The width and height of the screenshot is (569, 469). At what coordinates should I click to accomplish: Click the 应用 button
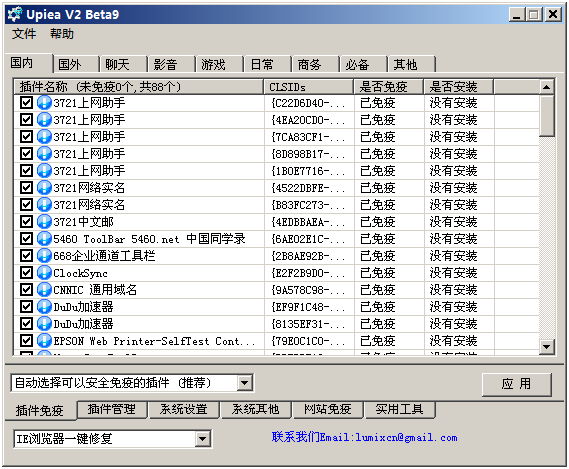click(x=516, y=384)
